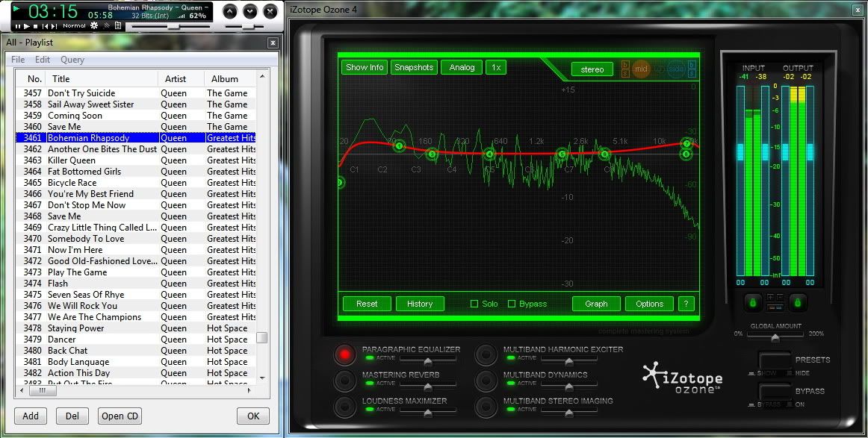
Task: Select the We Are The Champions track
Action: (136, 317)
